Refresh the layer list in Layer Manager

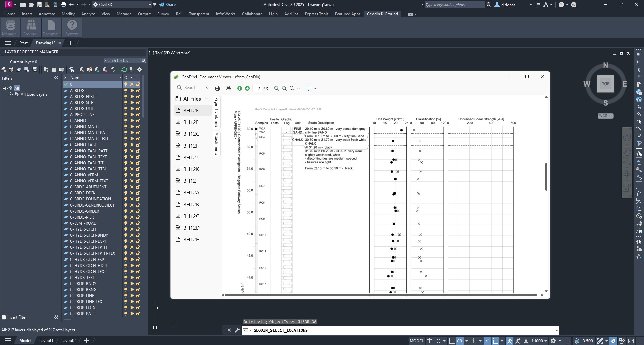(x=124, y=70)
